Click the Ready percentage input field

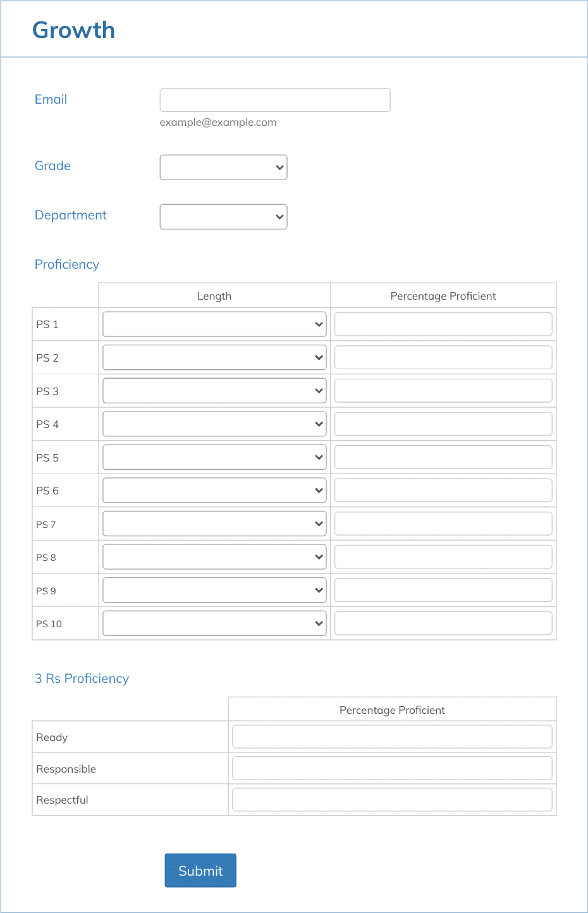coord(392,736)
